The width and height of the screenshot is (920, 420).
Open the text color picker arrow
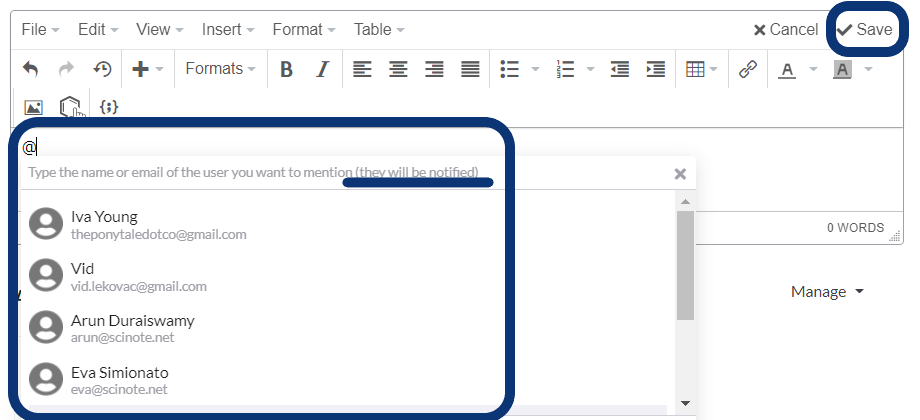coord(813,69)
